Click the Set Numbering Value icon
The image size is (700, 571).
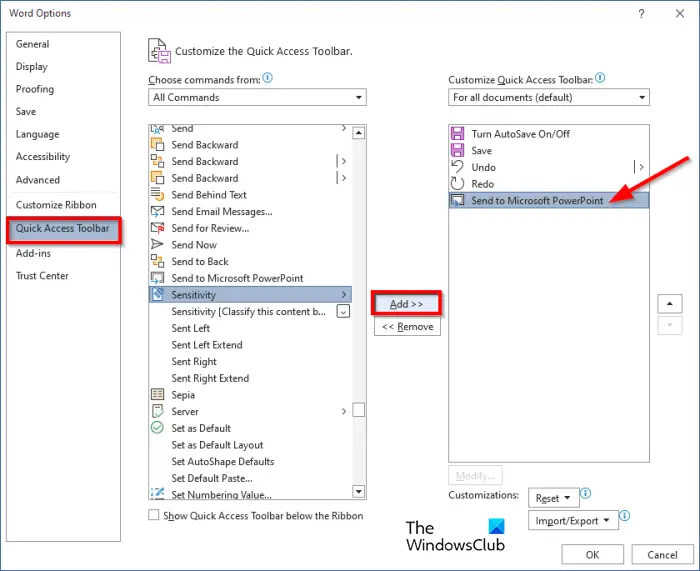pos(157,493)
